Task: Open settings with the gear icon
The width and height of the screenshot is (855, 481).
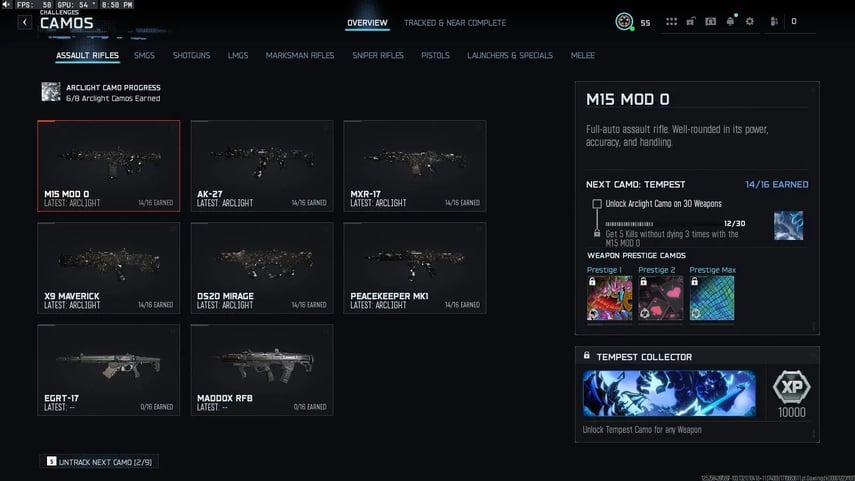Action: tap(750, 21)
